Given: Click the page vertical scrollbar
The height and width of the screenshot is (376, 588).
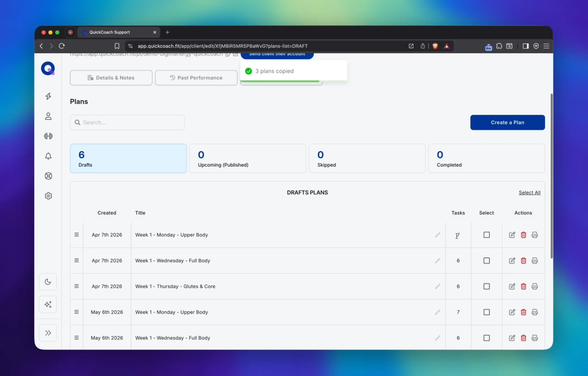Looking at the screenshot, I should (551, 176).
